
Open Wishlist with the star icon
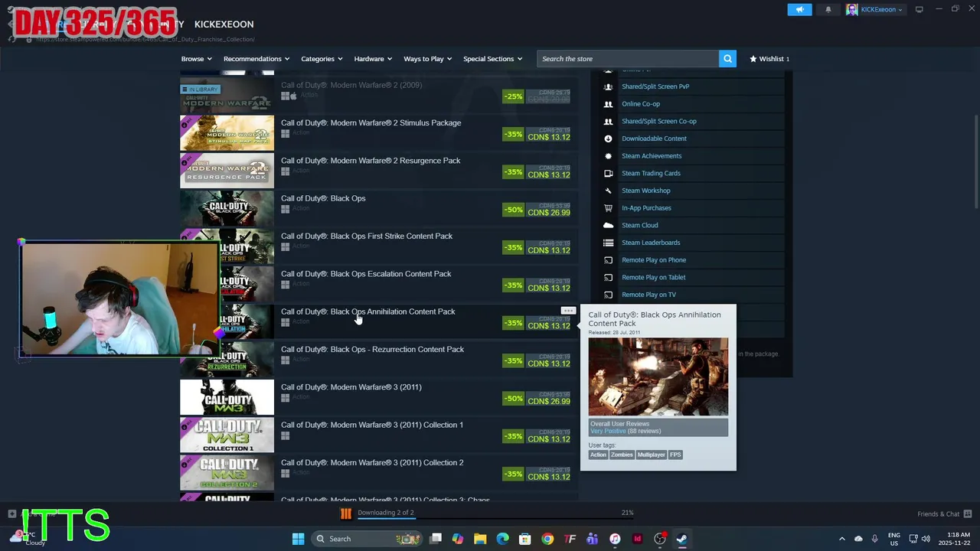point(769,59)
